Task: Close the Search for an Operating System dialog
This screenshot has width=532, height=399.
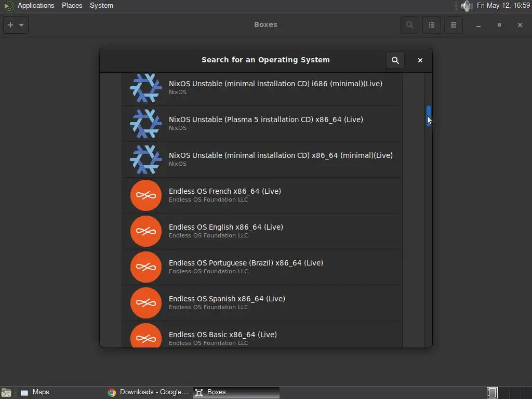Action: coord(420,60)
